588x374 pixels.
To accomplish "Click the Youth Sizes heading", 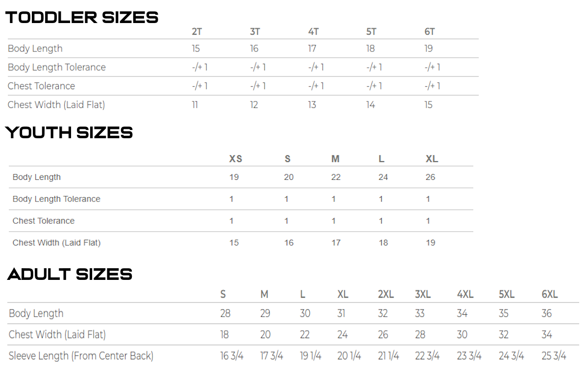I will 69,132.
